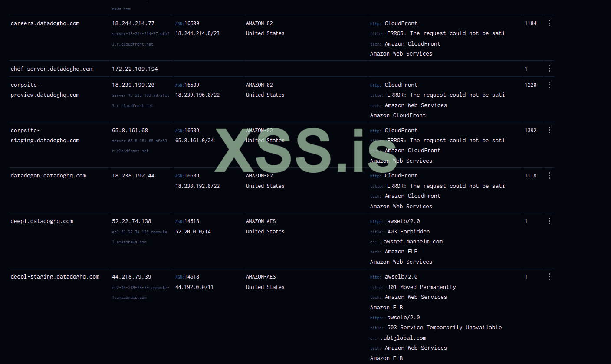Select the deepl-staging.datadoghq.com hostname
The width and height of the screenshot is (611, 364).
point(55,277)
